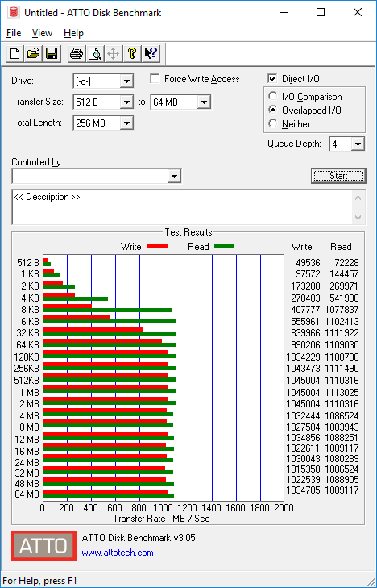The image size is (377, 588).
Task: Click the red Write legend swatch
Action: coord(157,247)
